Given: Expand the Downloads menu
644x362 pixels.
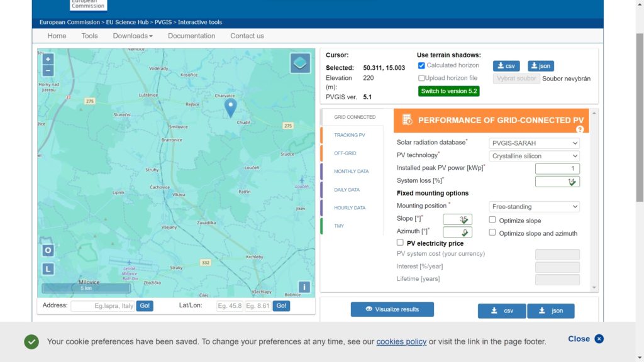Looking at the screenshot, I should pos(133,36).
